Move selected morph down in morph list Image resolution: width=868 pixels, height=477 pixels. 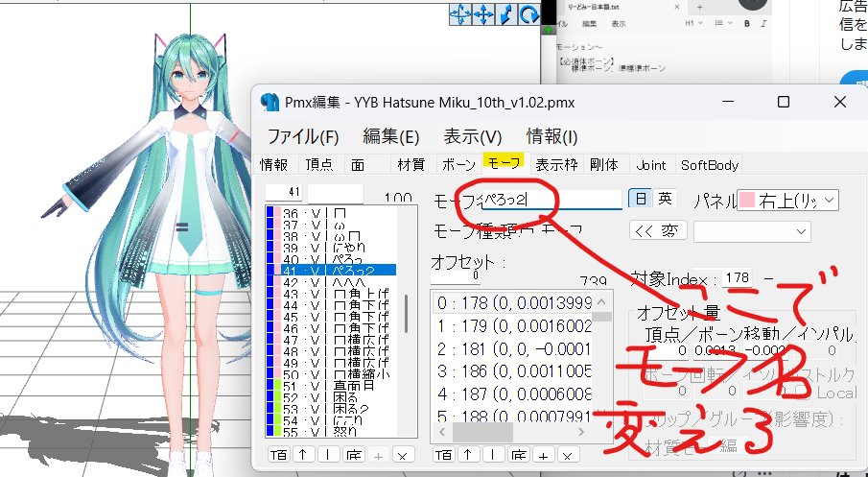[328, 455]
